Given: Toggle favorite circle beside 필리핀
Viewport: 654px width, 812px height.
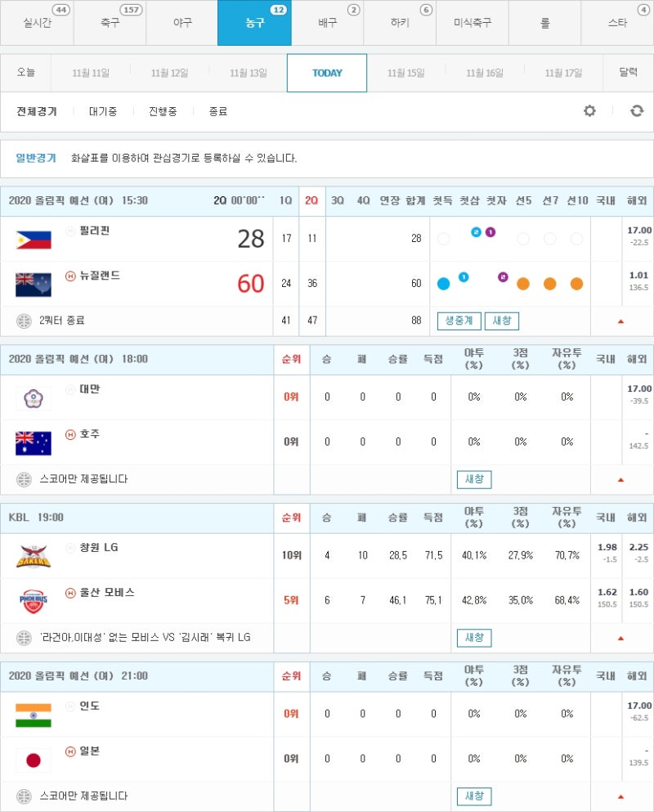Looking at the screenshot, I should click(x=70, y=231).
